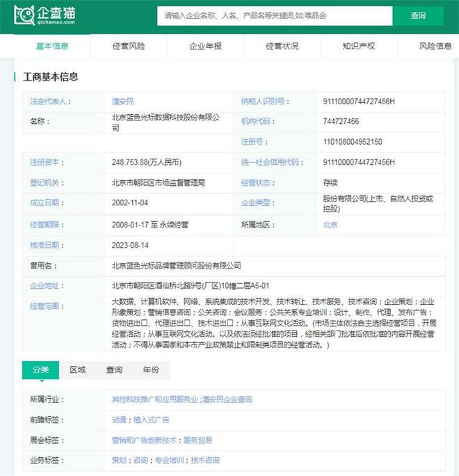Open 其他科技推广和应用服务业 industry link
Screen dimensions: 459x476
154,399
